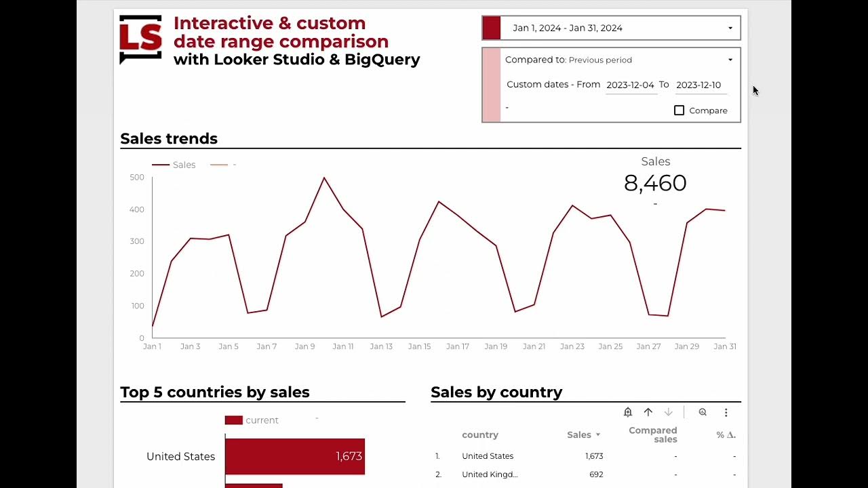Screen dimensions: 868x488
Task: Tick the Compare checkbox
Action: (679, 110)
